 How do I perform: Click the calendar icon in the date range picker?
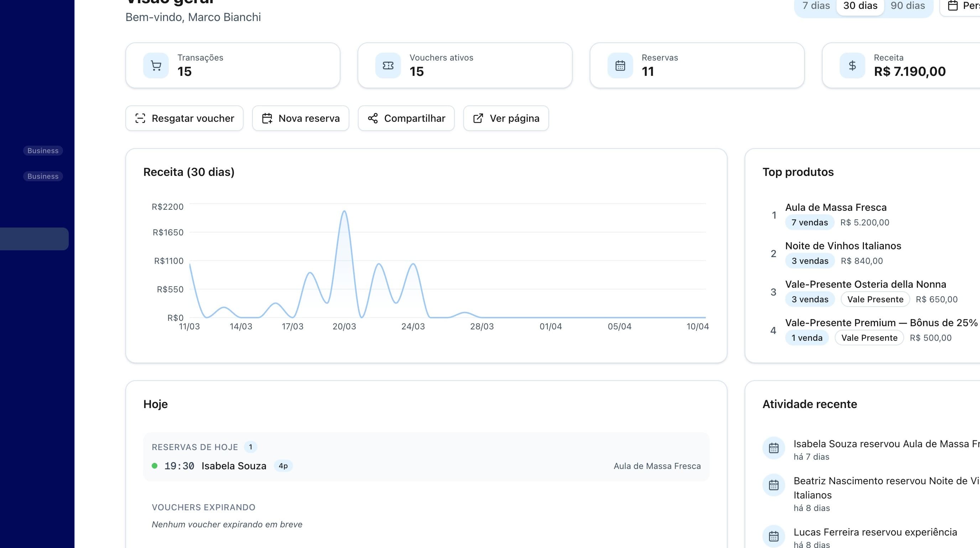(953, 6)
